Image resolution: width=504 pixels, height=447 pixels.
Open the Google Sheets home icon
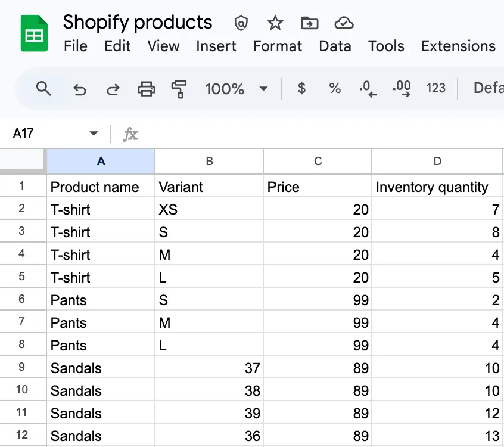(x=34, y=33)
